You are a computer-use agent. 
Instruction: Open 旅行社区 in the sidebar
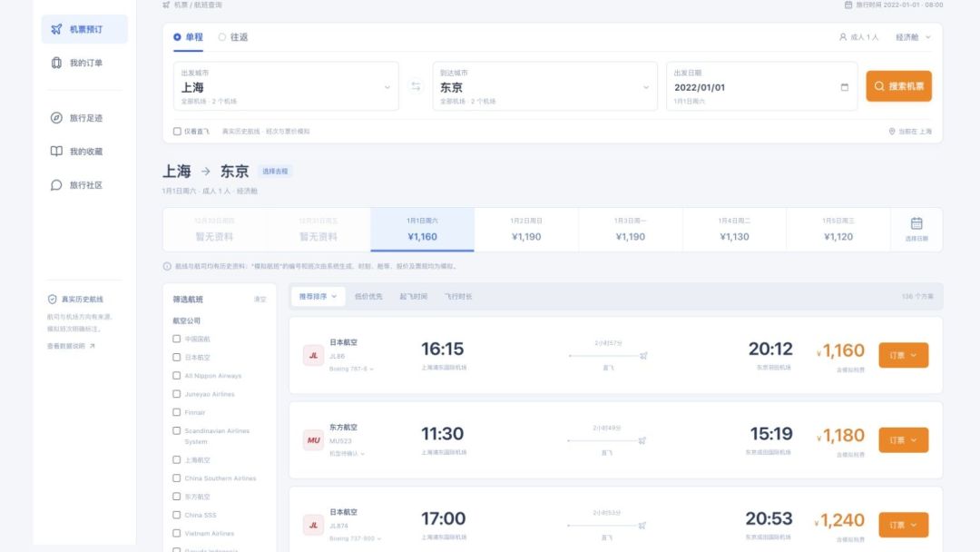pyautogui.click(x=84, y=185)
